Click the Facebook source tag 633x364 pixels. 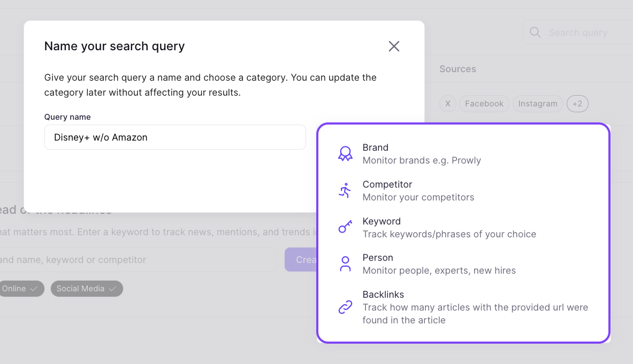[484, 104]
